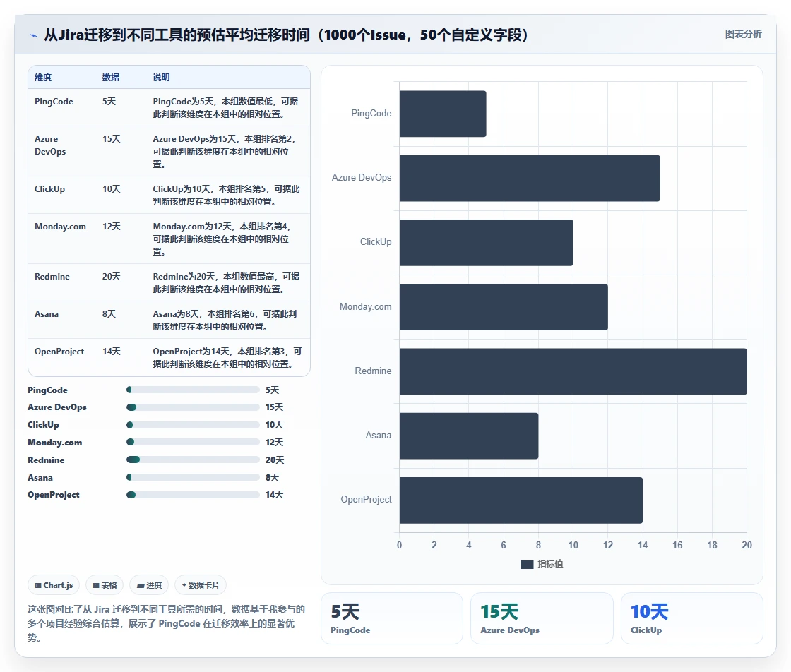Click the Redmine label on the chart axis

373,371
